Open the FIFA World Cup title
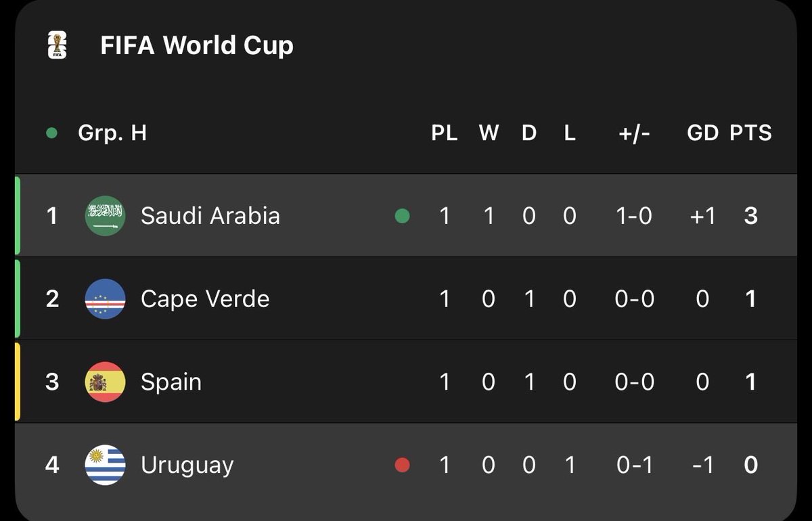 (x=197, y=45)
